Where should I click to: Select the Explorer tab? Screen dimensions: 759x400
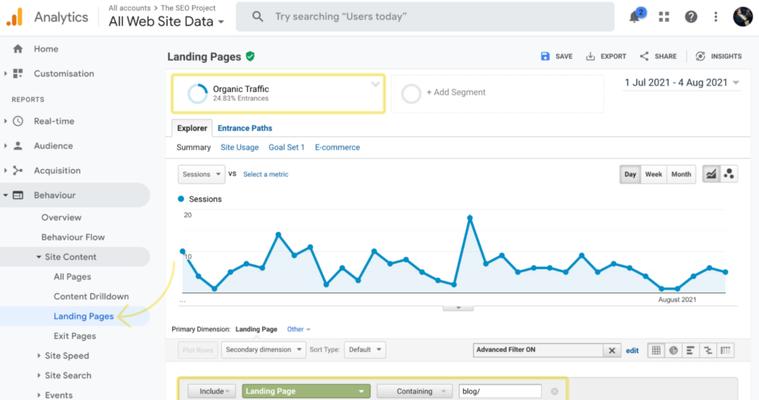click(x=192, y=128)
